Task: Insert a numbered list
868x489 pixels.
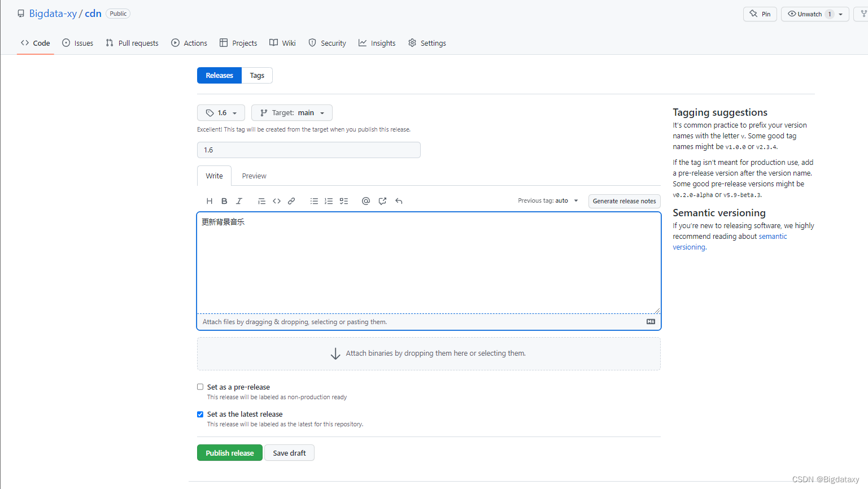Action: (329, 201)
